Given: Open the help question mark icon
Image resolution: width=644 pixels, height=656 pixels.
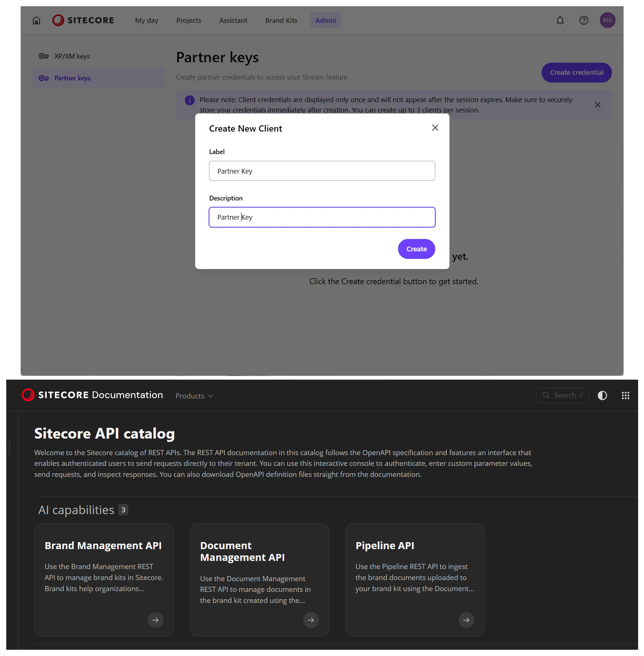Looking at the screenshot, I should pyautogui.click(x=584, y=21).
